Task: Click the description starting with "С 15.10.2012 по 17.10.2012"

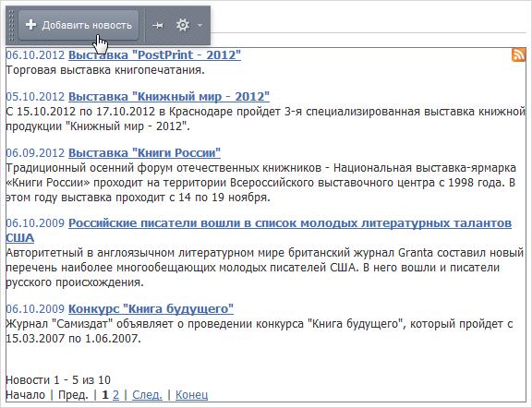Action: click(x=266, y=119)
